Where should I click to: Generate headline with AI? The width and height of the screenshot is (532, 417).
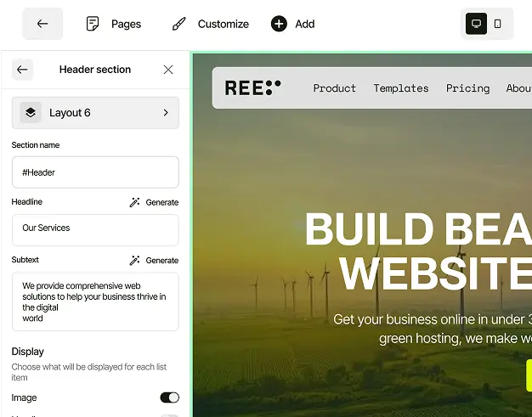(x=154, y=202)
